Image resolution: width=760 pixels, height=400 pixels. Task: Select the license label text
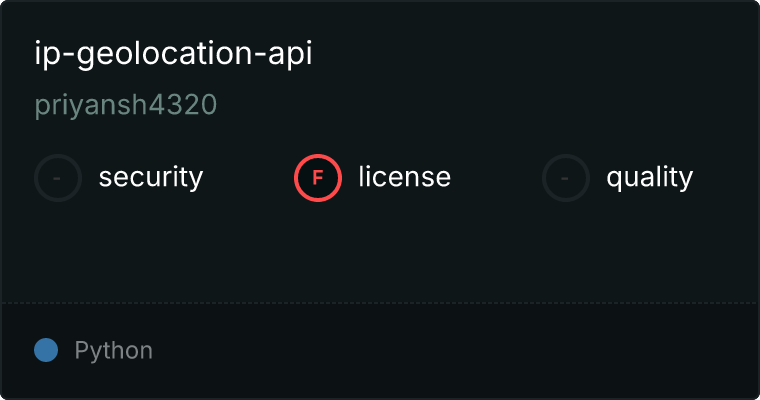[405, 177]
